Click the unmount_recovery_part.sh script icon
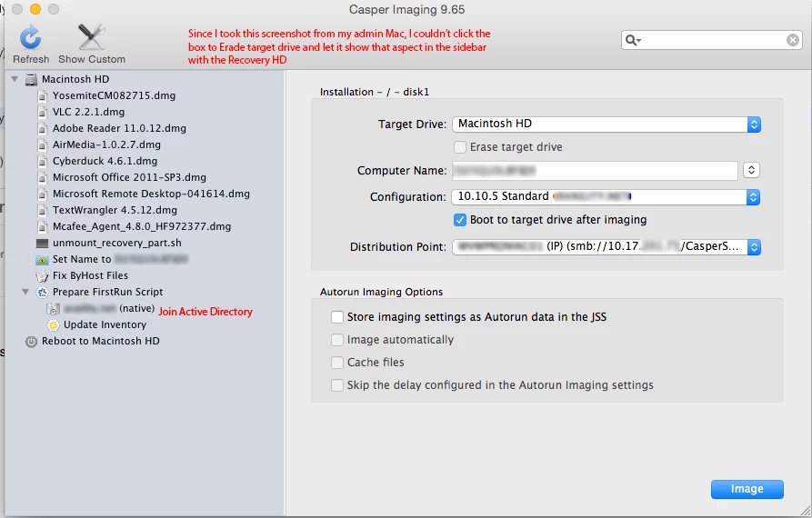This screenshot has height=518, width=812. coord(42,244)
